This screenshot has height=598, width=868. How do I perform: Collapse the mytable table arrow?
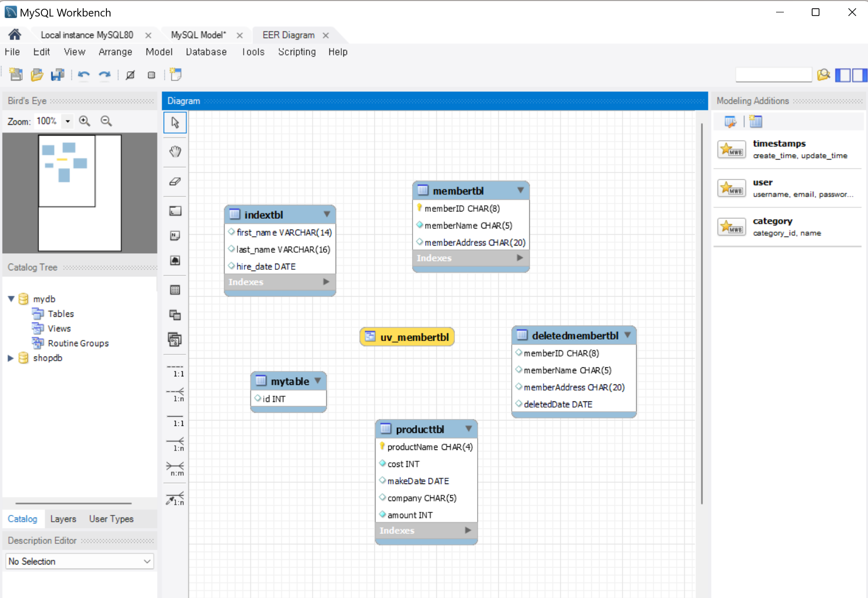pos(318,381)
